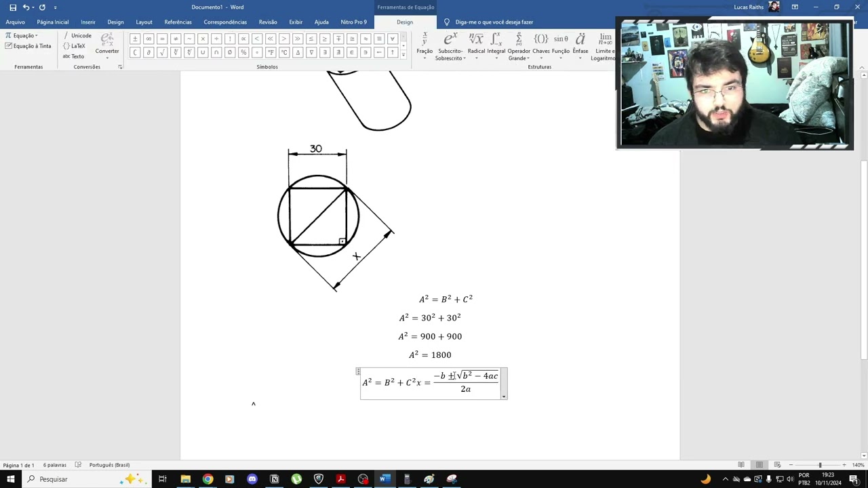
Task: Open Discord from the taskbar
Action: [x=252, y=479]
